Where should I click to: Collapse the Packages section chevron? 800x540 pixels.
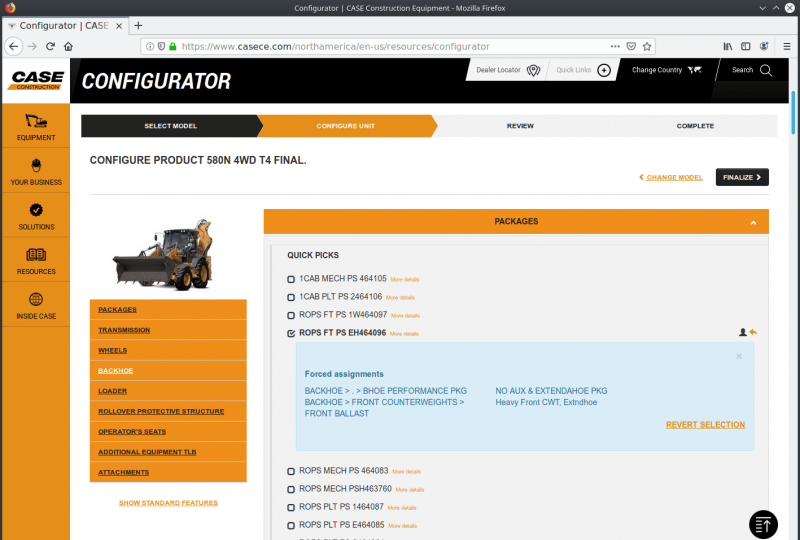[x=753, y=223]
